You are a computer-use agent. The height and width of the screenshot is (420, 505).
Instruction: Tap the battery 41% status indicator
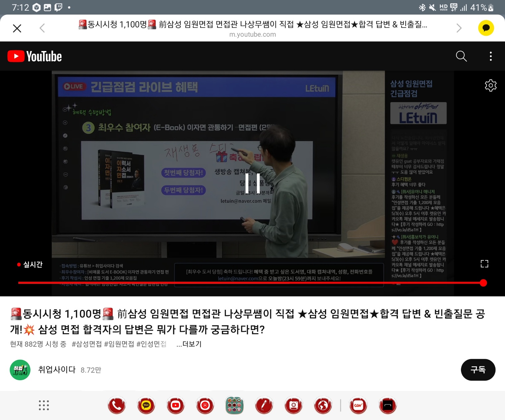click(482, 8)
